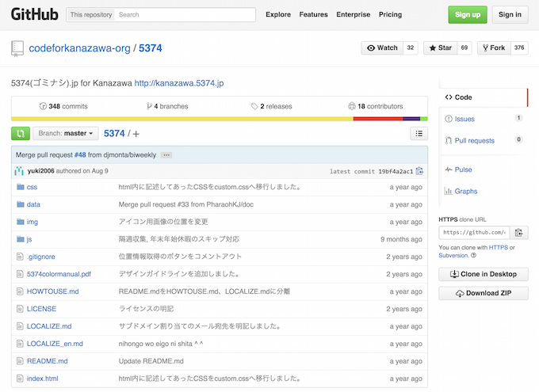Click the yellow segment of the language bar
Viewport: 539px width, 392px height.
182,119
